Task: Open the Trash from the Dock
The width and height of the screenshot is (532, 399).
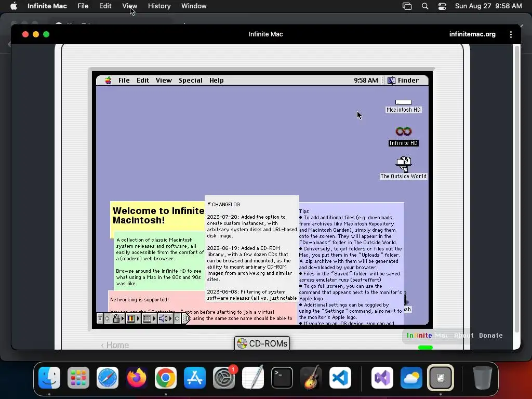Action: point(482,378)
